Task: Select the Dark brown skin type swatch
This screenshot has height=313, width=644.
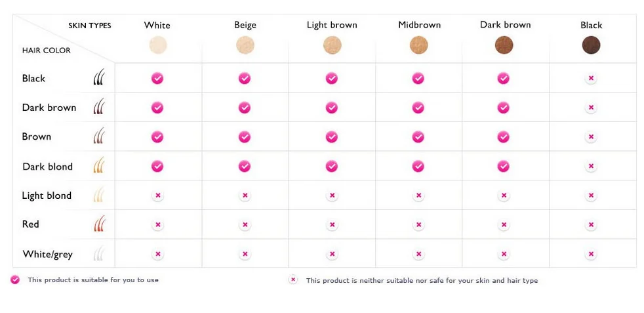Action: [x=504, y=45]
